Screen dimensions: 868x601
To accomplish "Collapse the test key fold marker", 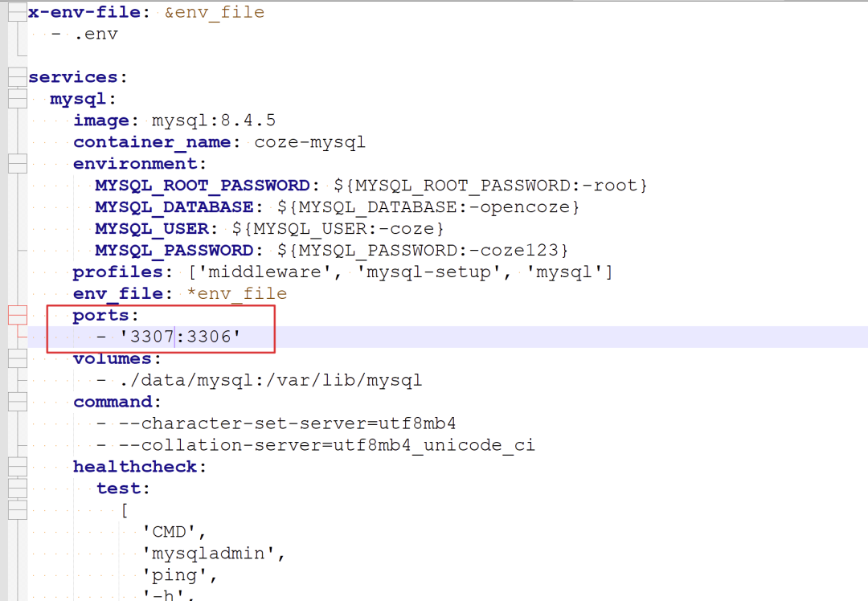I will [x=18, y=489].
